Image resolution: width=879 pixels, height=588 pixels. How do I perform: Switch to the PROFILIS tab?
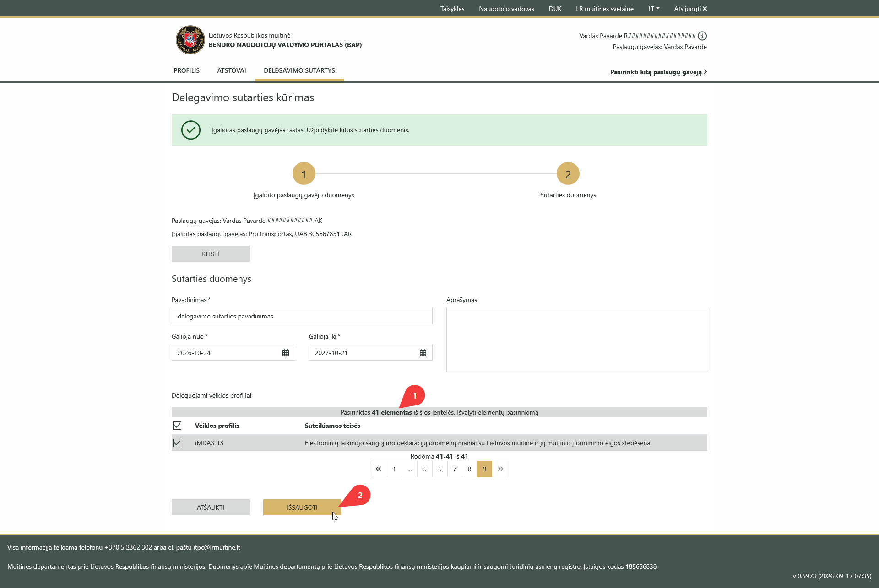[186, 70]
